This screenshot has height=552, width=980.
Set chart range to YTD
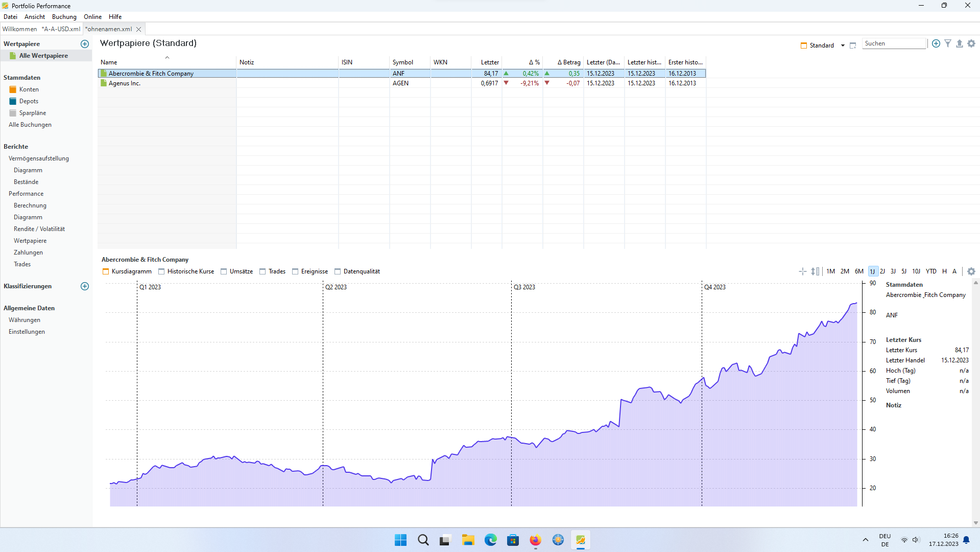931,271
